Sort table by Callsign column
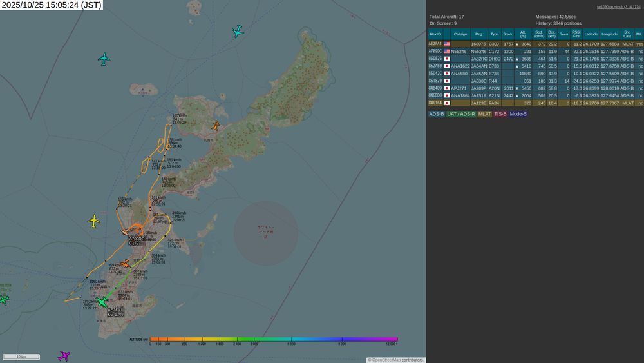The image size is (644, 363). [460, 34]
